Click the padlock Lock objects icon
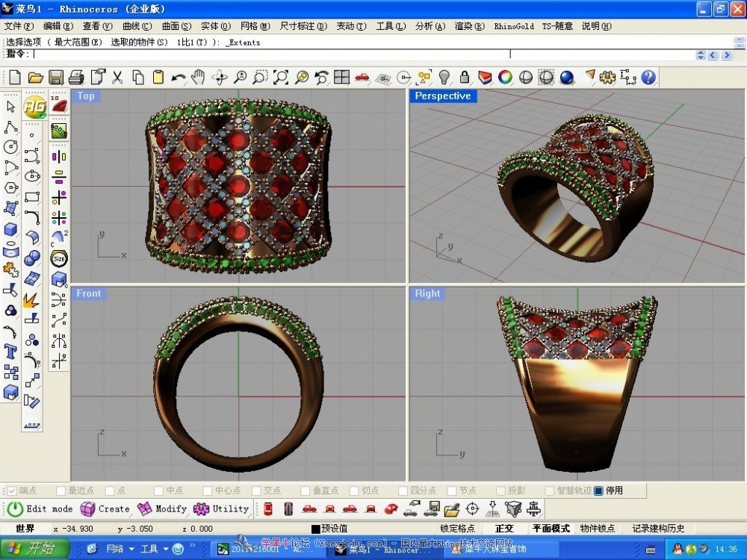Viewport: 747px width, 560px height. (x=465, y=77)
